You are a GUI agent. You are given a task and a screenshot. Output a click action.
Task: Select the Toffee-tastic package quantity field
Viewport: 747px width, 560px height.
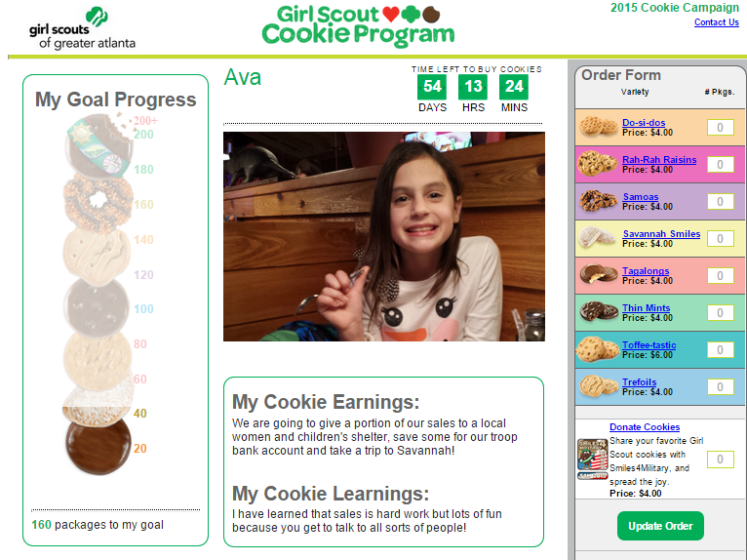pos(720,350)
